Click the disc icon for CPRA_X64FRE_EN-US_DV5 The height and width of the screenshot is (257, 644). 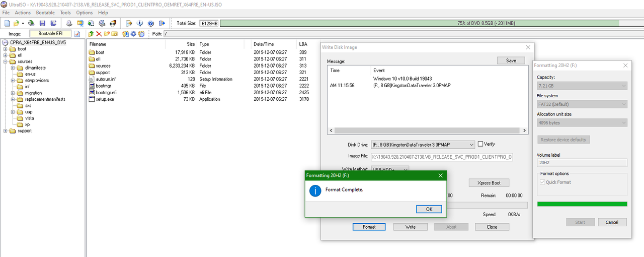(x=6, y=43)
